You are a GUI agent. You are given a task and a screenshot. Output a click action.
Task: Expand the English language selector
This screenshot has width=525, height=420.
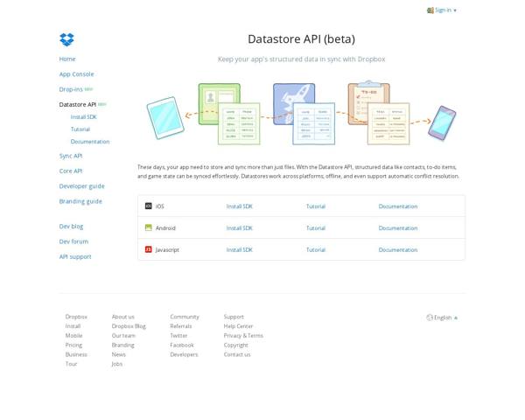(x=445, y=318)
